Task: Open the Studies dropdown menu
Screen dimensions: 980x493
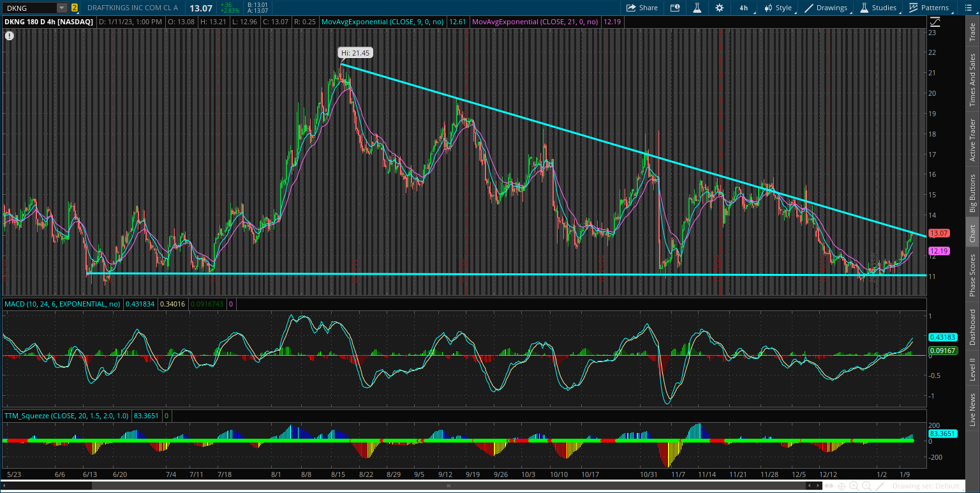Action: tap(879, 8)
